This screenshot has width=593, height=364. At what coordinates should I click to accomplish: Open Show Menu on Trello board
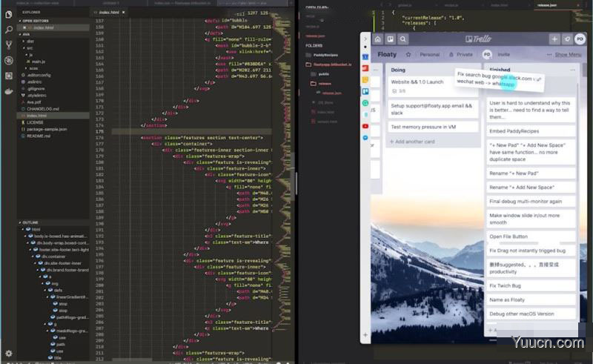(568, 54)
